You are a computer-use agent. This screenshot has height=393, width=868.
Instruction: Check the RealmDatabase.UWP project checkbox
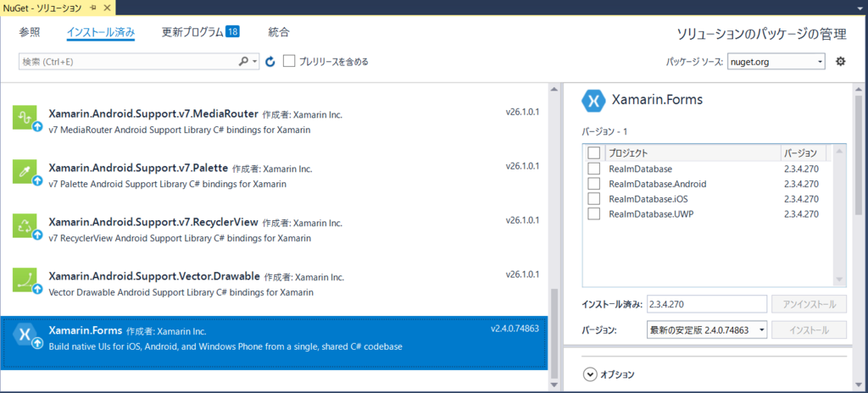tap(594, 213)
